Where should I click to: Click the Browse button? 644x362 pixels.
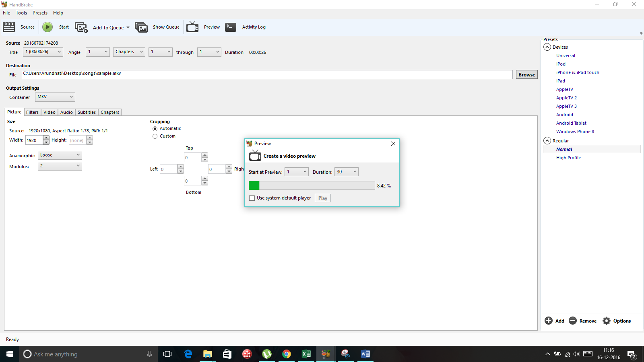pos(527,75)
